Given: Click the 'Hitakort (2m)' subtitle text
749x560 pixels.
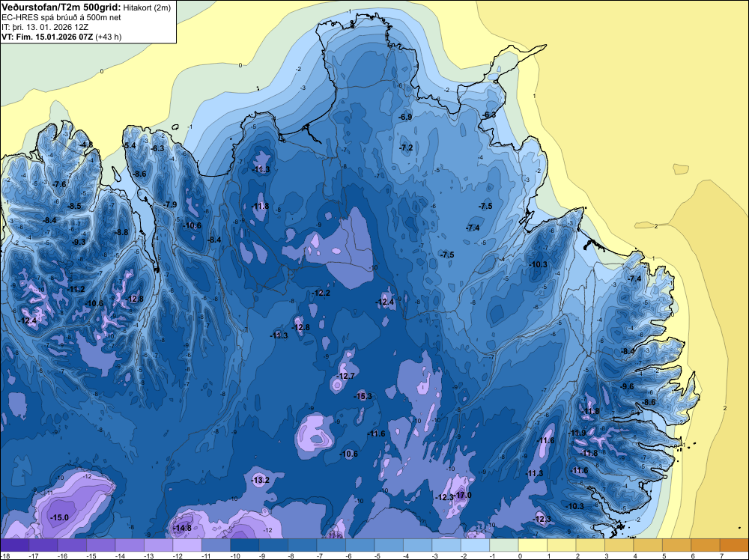Looking at the screenshot, I should coord(146,7).
